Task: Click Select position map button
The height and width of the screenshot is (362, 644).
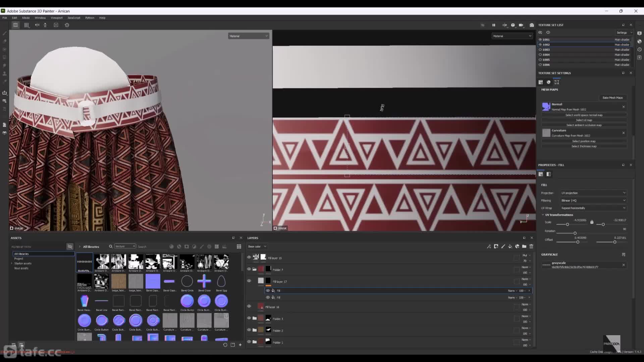Action: (x=584, y=141)
